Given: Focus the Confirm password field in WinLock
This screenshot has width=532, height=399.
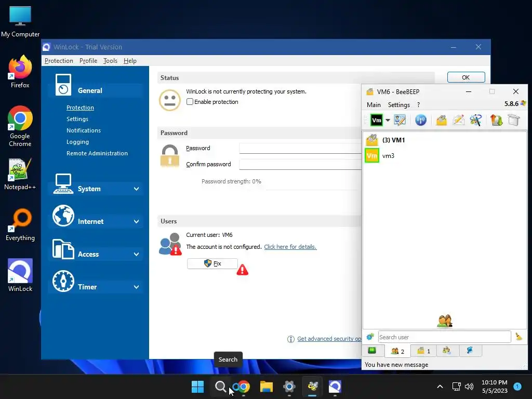Looking at the screenshot, I should (x=300, y=164).
